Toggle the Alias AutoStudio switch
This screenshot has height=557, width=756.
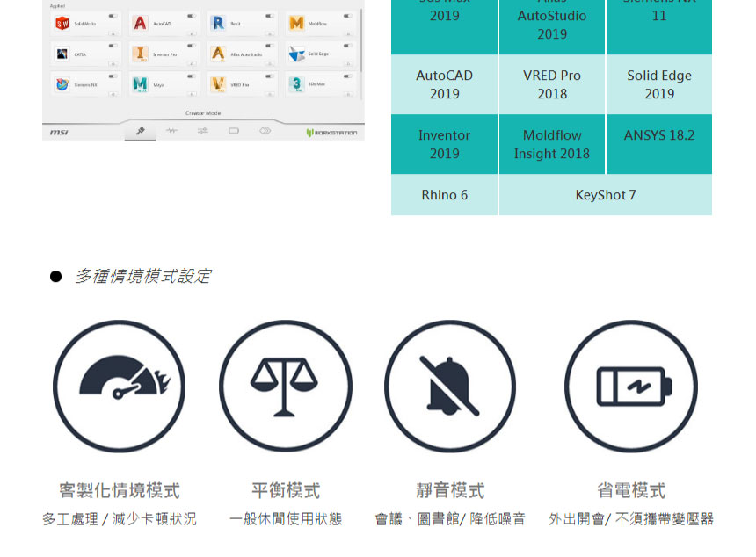269,46
